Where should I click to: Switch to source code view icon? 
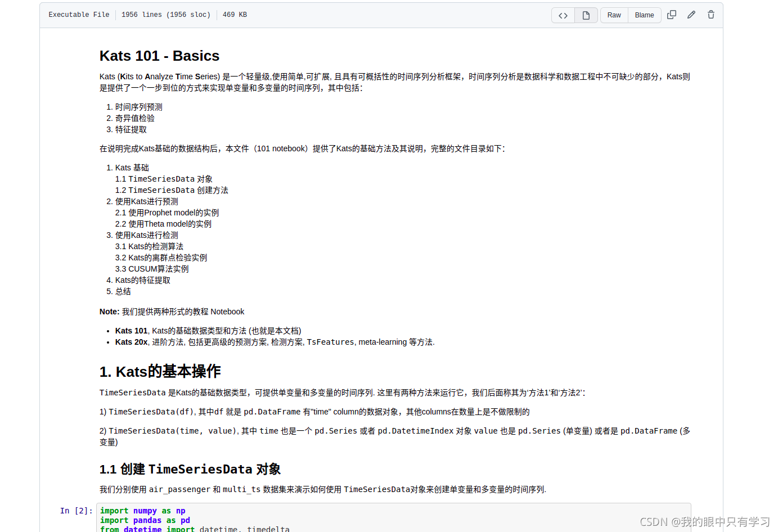coord(563,15)
